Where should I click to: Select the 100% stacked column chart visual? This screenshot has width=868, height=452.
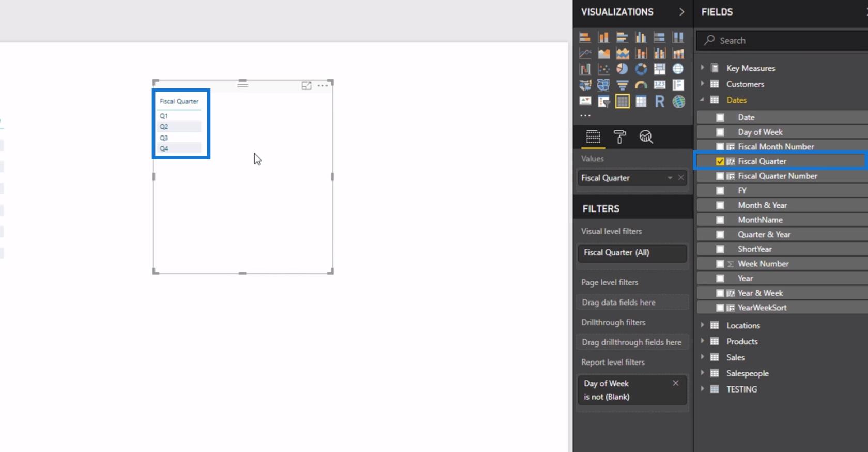(x=678, y=37)
